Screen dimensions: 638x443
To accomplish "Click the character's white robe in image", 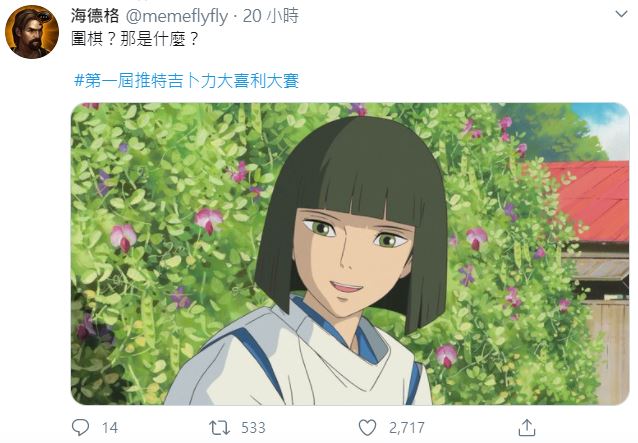I will click(299, 362).
